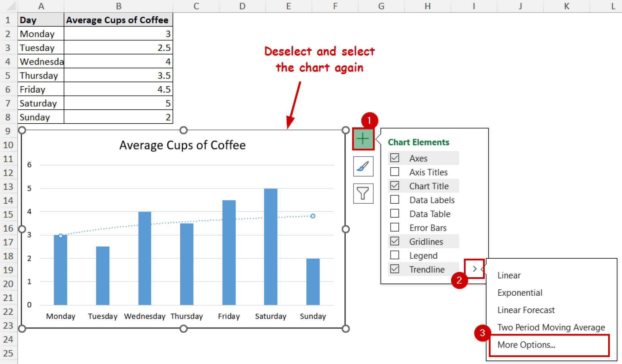Pick the Exponential trendline option

click(x=520, y=293)
